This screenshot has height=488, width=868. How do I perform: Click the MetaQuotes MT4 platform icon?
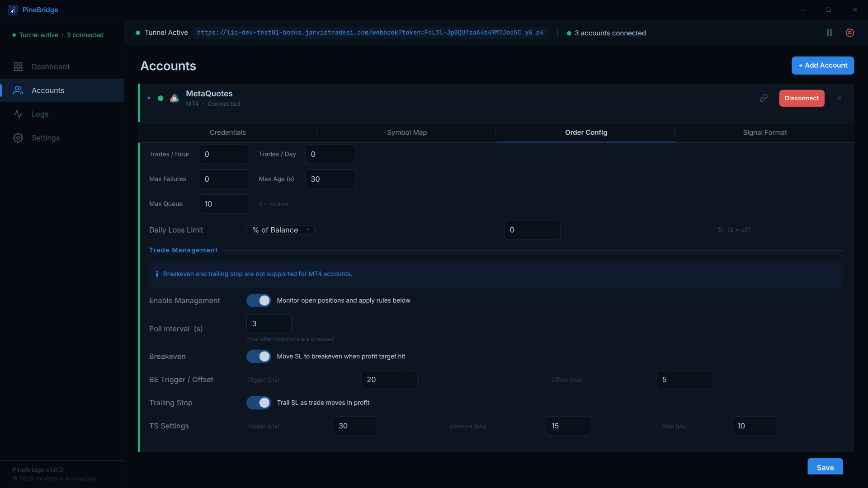click(175, 98)
